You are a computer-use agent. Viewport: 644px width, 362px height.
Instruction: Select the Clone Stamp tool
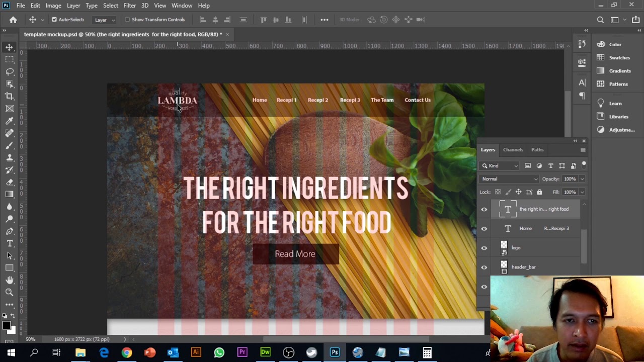[10, 157]
